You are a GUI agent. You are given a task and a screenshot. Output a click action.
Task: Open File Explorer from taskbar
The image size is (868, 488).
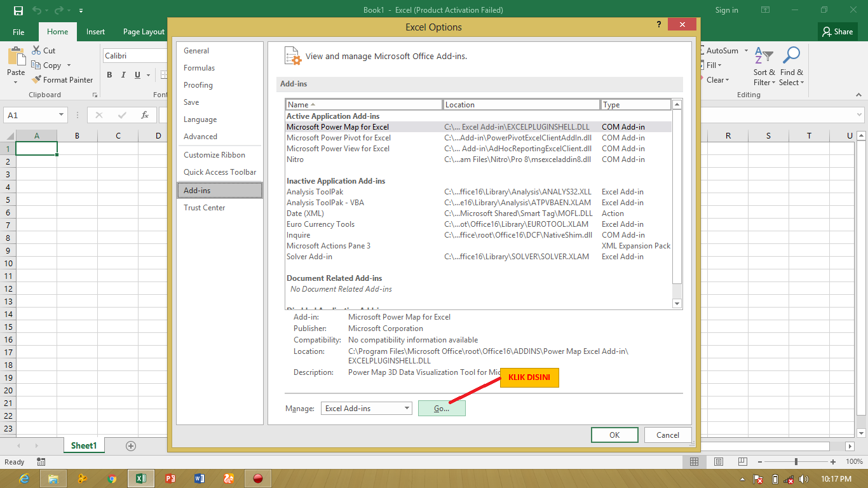[53, 478]
